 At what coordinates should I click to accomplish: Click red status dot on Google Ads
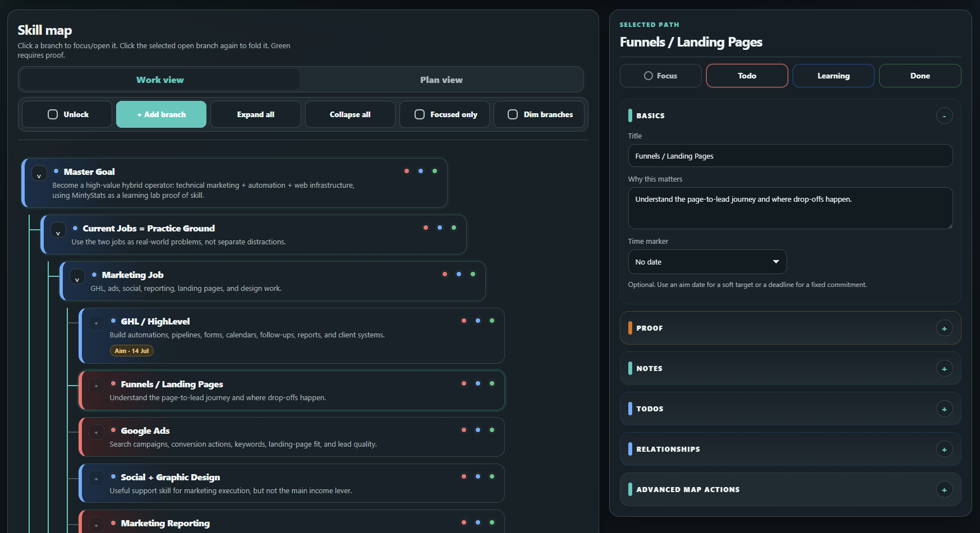pos(464,430)
